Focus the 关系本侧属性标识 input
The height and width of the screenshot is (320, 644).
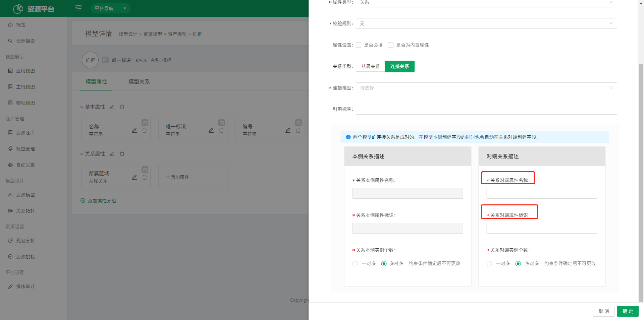pos(408,228)
